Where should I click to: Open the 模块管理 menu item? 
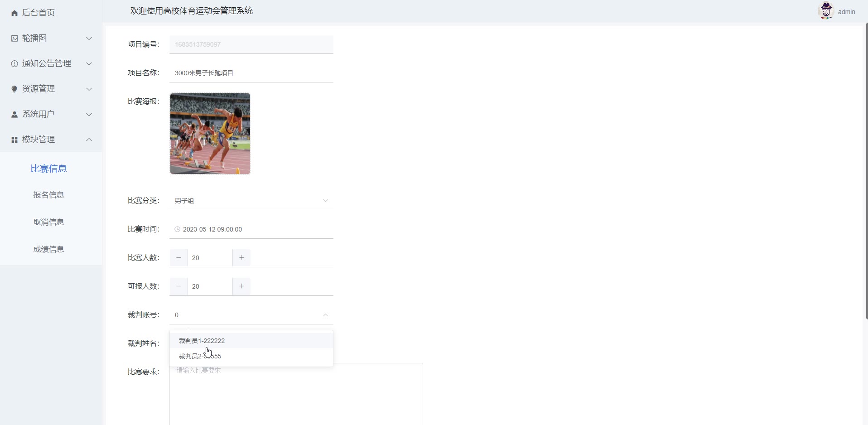tap(51, 140)
